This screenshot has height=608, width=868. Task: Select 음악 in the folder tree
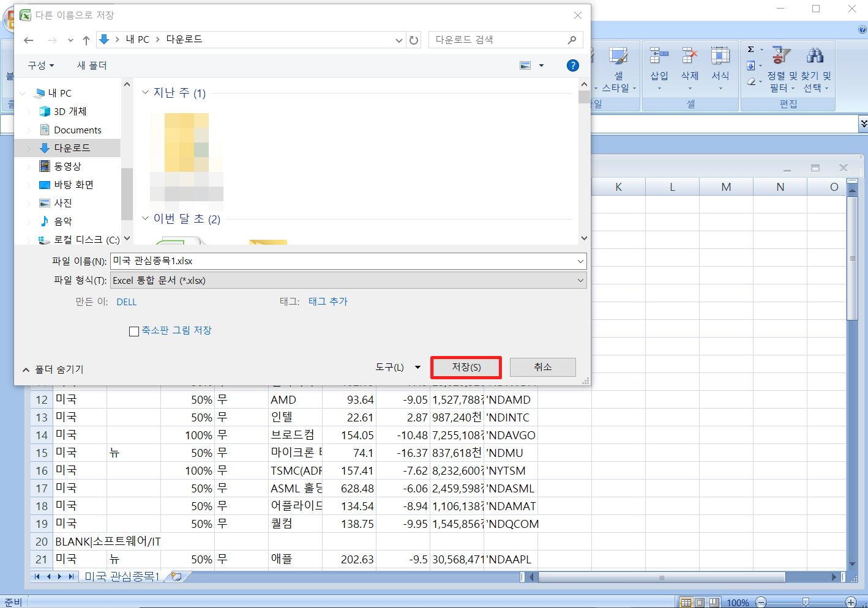(x=63, y=221)
